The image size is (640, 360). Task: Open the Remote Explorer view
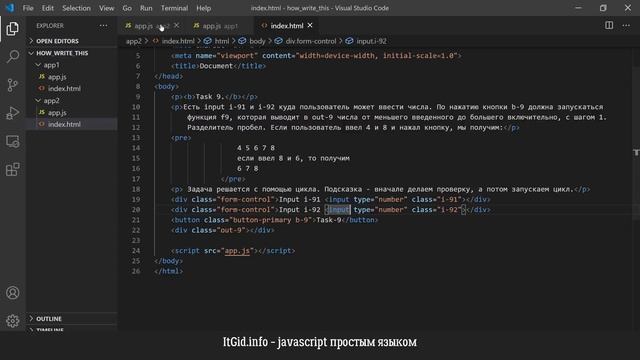(13, 141)
